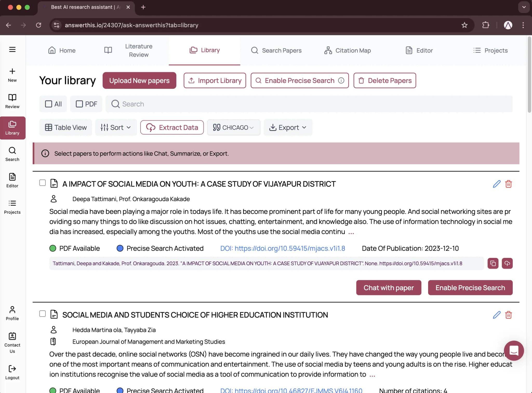Open Chrome's three-dot menu
The image size is (532, 393).
[x=523, y=25]
